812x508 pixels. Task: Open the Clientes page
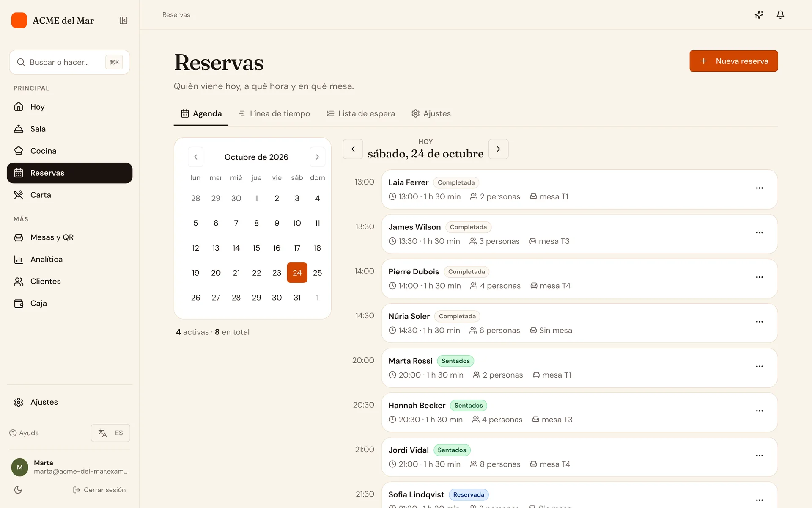point(69,281)
